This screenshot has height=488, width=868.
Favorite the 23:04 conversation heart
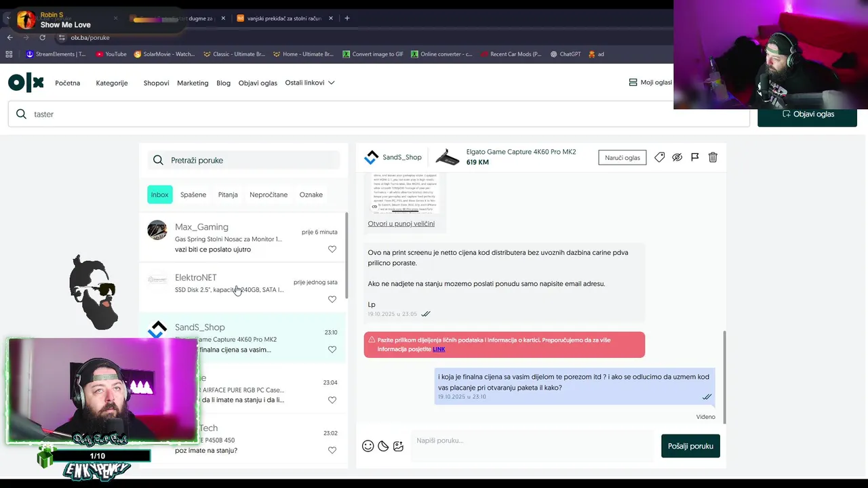[332, 400]
